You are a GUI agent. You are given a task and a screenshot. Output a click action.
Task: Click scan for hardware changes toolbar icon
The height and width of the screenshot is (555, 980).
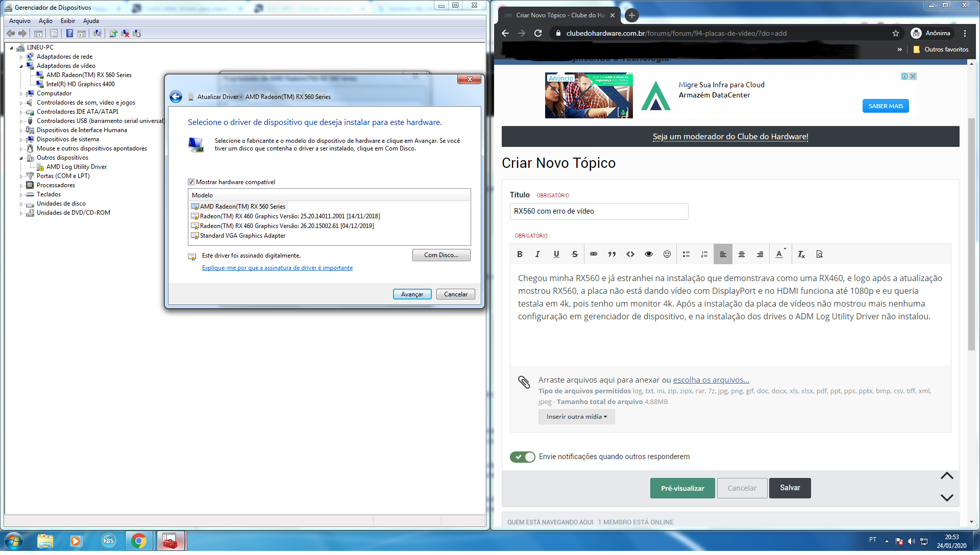coord(97,34)
